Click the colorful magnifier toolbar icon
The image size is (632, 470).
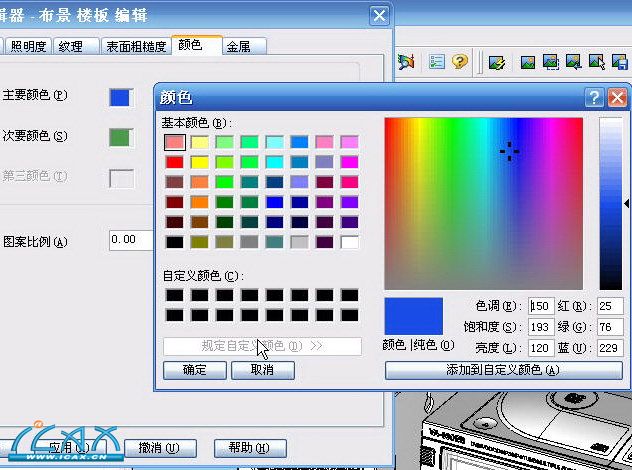pos(406,62)
